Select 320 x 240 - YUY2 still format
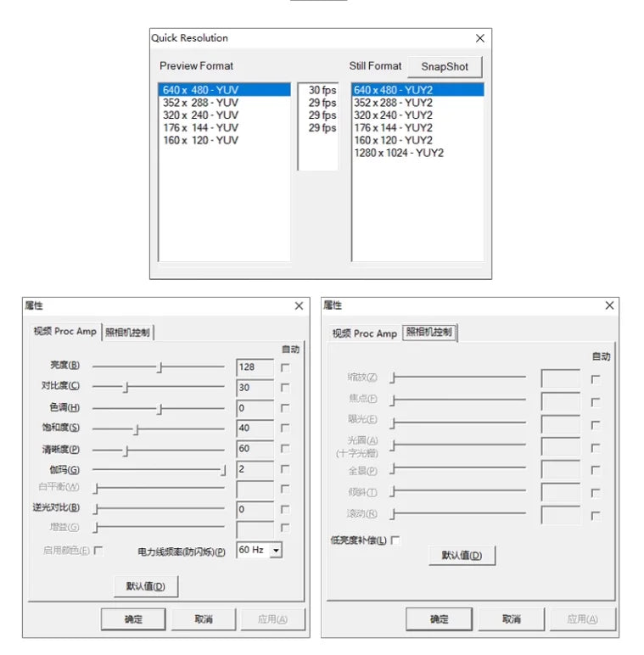 click(417, 115)
